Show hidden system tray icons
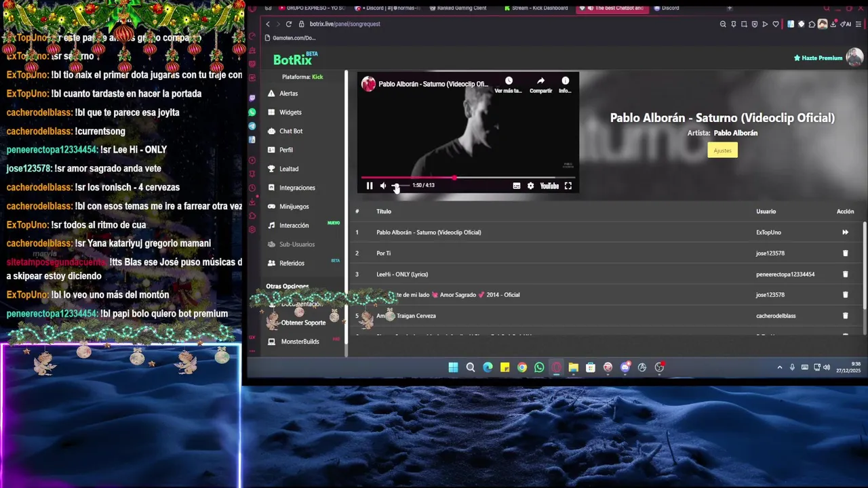Viewport: 868px width, 488px height. point(780,367)
